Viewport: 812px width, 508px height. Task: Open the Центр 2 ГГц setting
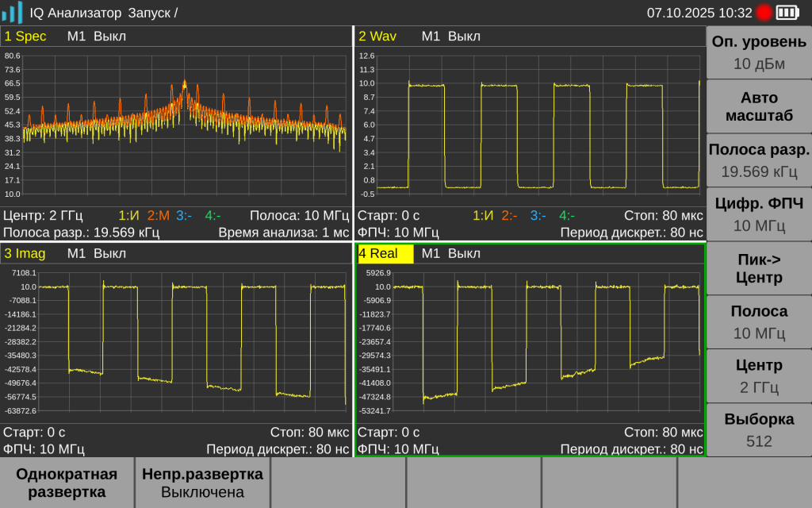759,376
